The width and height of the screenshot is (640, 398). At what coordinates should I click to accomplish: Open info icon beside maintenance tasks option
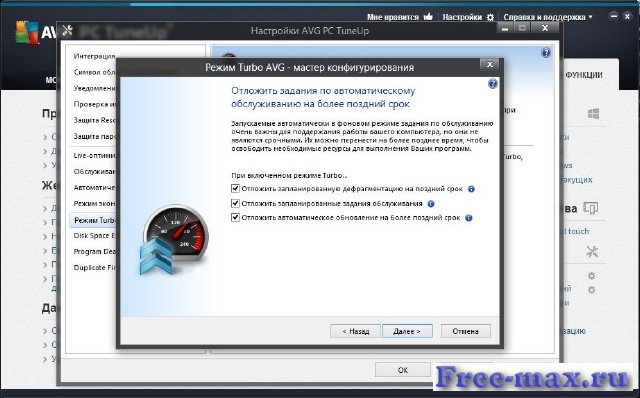431,203
